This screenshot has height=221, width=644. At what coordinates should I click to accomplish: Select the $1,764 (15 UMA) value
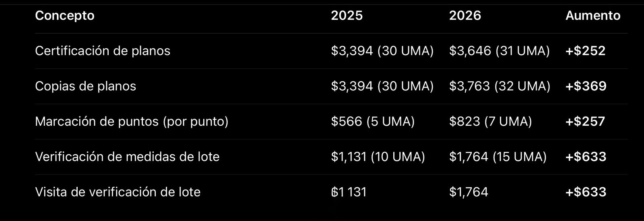(497, 157)
